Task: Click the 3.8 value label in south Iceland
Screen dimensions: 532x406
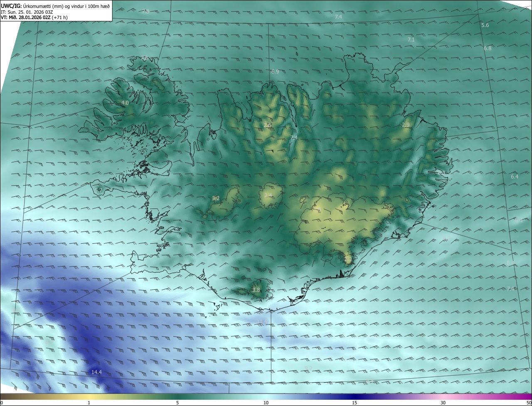Action: tap(256, 290)
